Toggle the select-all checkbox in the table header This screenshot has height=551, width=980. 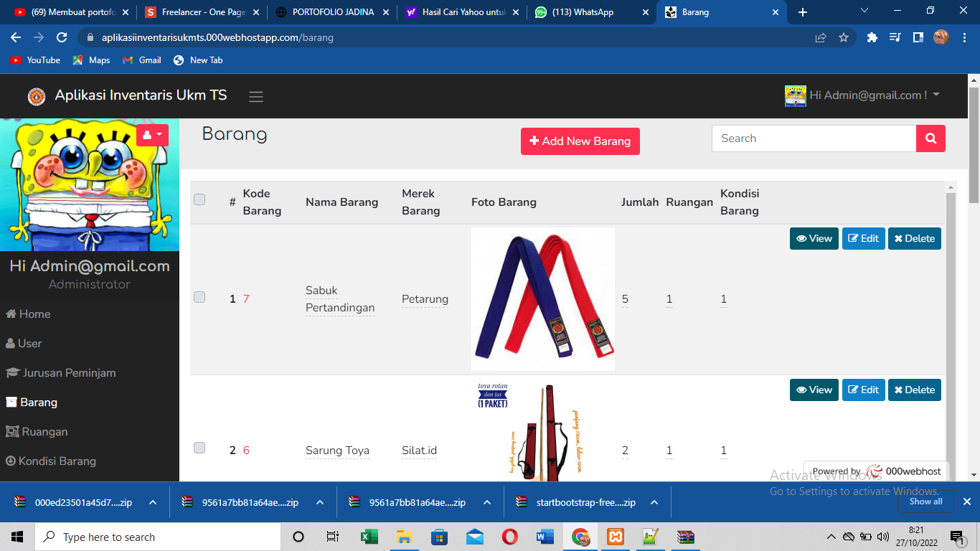(199, 199)
